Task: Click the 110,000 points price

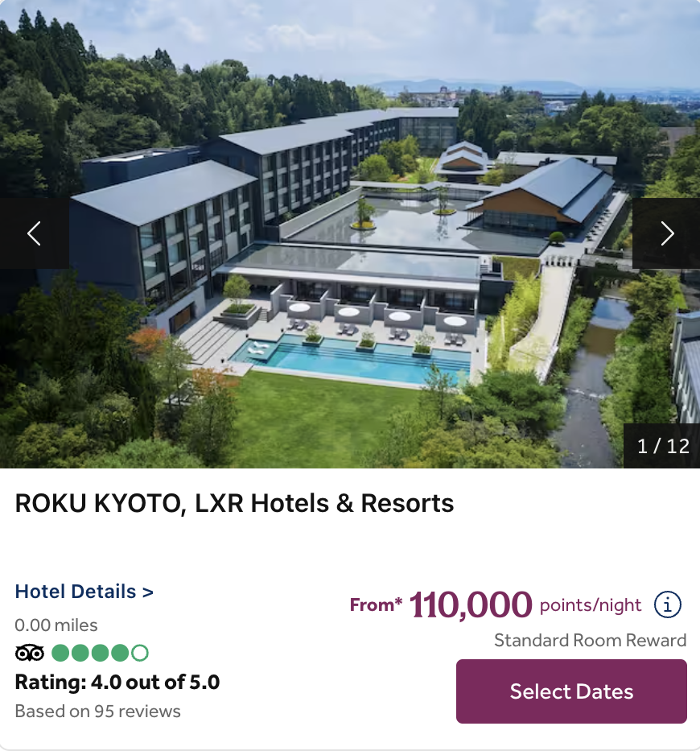Action: 471,605
